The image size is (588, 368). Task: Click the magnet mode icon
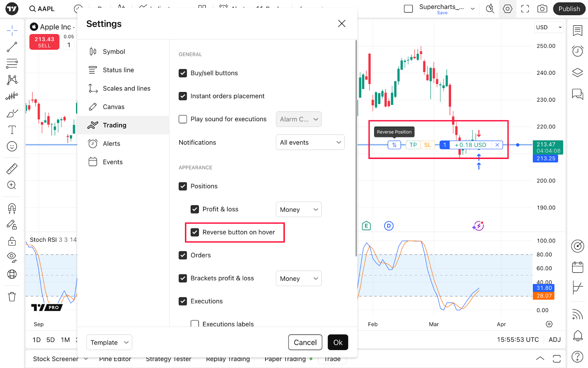[12, 209]
